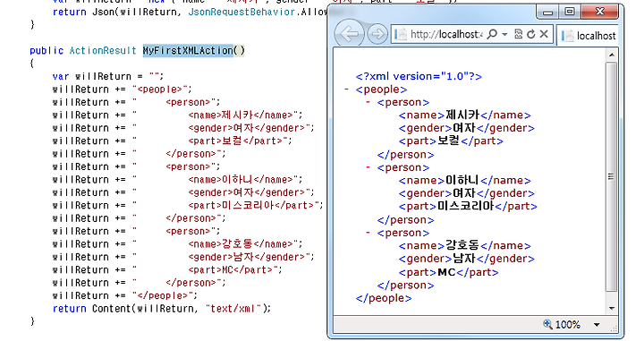This screenshot has height=341, width=644.
Task: Click the ActionResult type in code
Action: [x=103, y=50]
